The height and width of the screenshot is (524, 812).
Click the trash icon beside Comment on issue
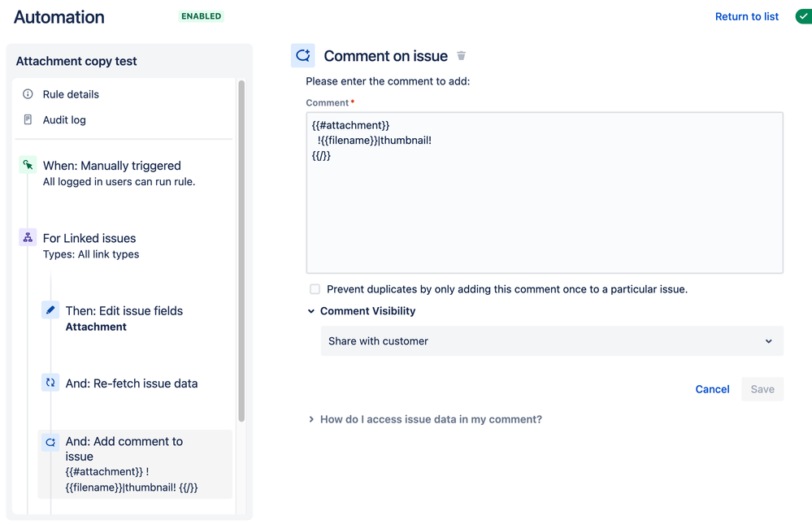coord(462,56)
